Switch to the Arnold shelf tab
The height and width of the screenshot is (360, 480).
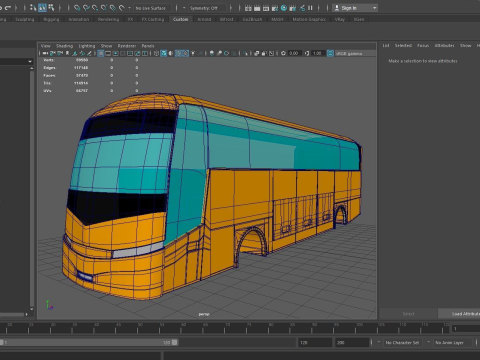tap(204, 19)
